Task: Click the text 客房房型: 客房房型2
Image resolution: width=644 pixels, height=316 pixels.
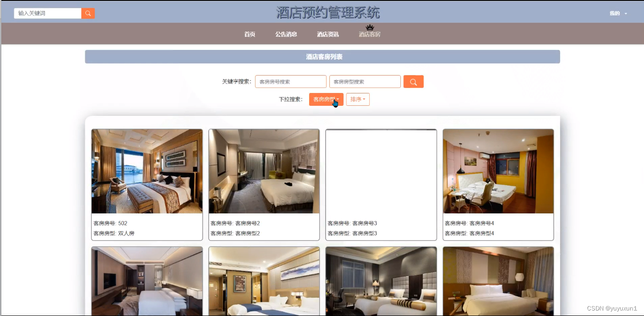Action: [235, 234]
